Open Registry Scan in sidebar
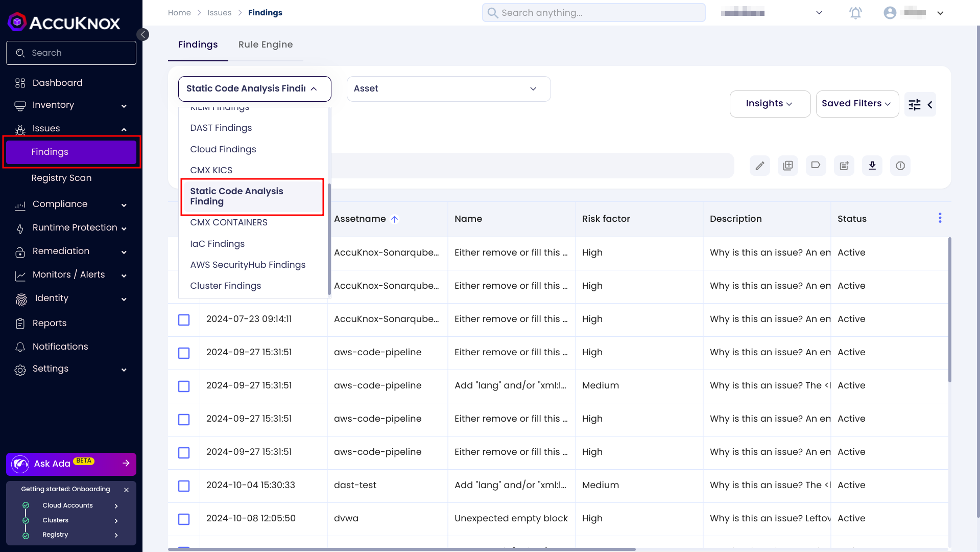 coord(61,178)
